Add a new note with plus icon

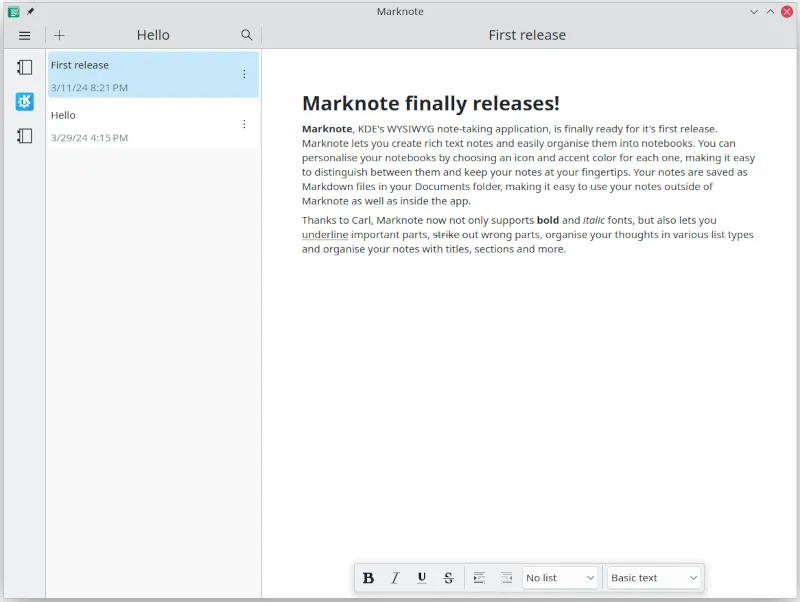[x=59, y=35]
